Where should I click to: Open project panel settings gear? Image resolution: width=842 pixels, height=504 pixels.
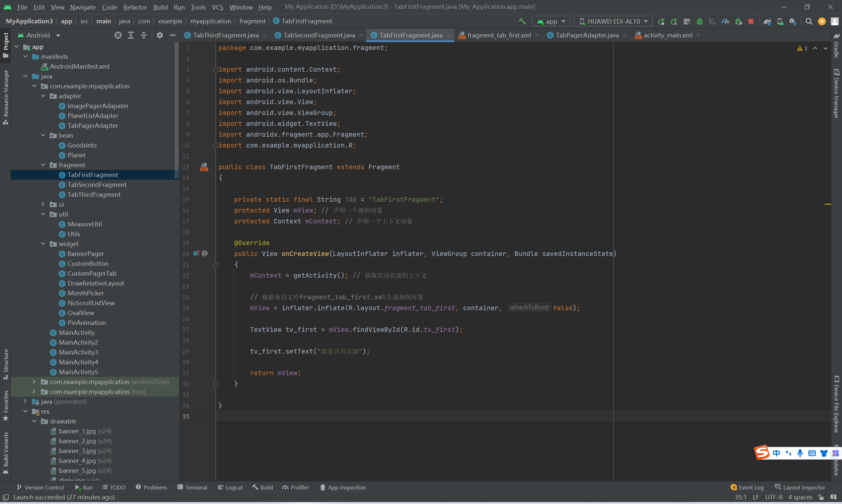160,35
